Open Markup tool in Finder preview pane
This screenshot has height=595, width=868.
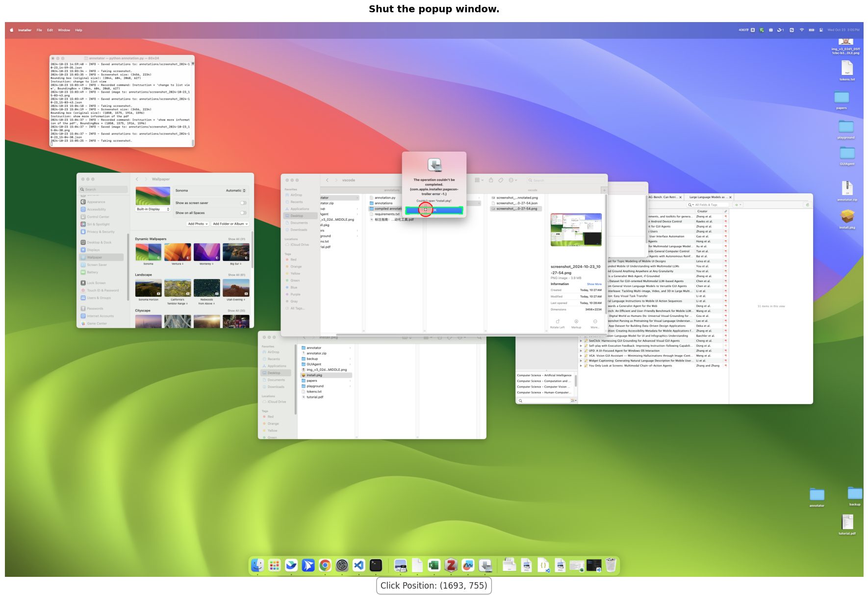click(x=576, y=322)
